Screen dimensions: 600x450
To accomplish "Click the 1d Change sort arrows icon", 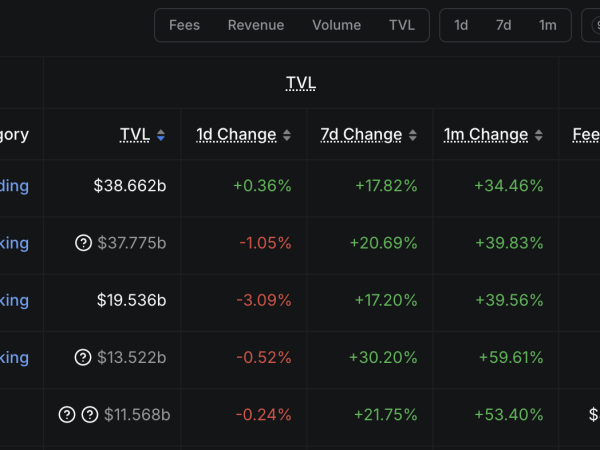I will click(x=287, y=135).
